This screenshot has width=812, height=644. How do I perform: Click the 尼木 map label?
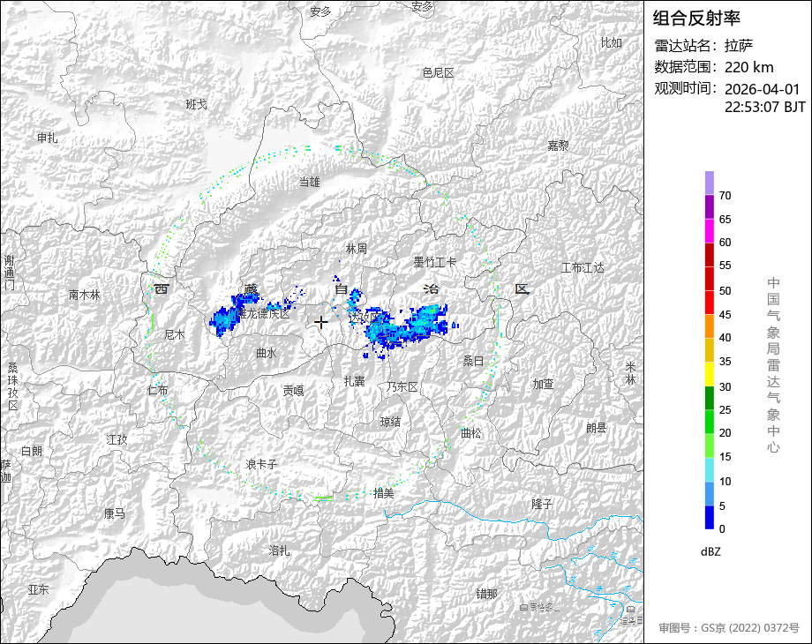click(175, 335)
